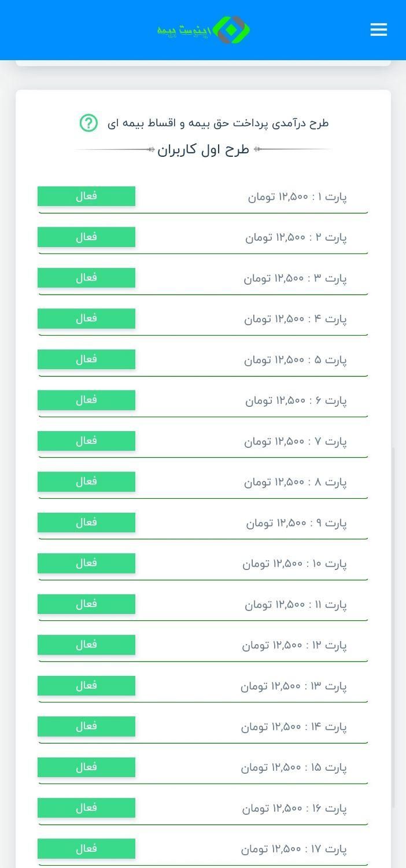This screenshot has height=868, width=406.
Task: Open the hamburger menu
Action: 379,30
